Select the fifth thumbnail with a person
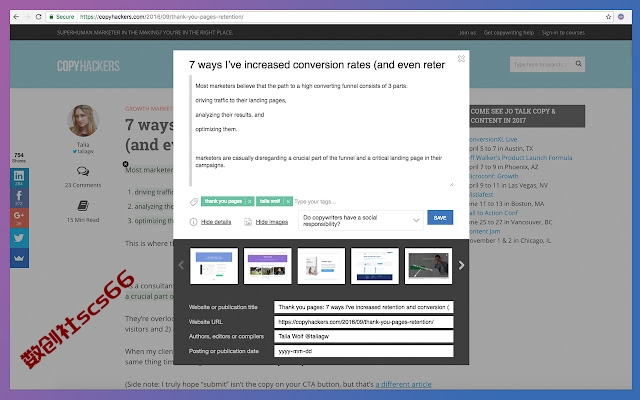The image size is (640, 400). point(428,266)
